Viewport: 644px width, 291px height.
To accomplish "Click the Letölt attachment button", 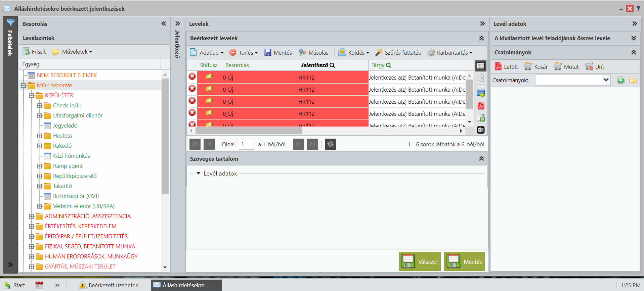I will (x=506, y=66).
